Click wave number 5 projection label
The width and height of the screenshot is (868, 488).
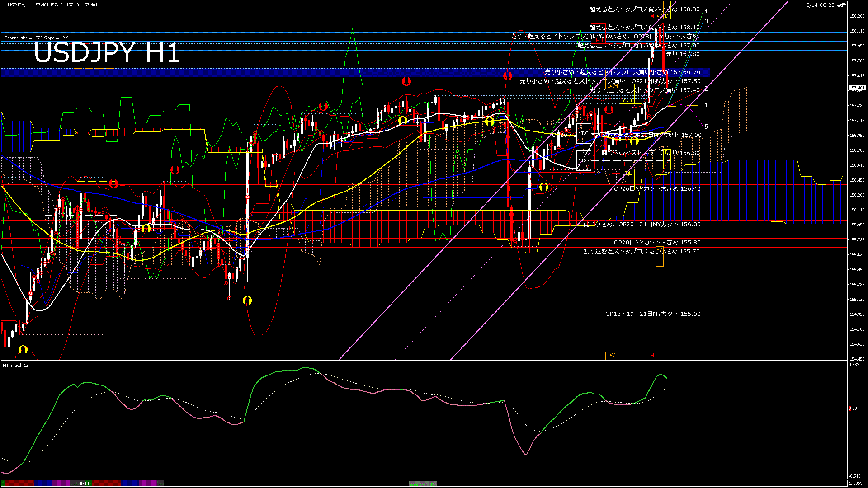[706, 127]
